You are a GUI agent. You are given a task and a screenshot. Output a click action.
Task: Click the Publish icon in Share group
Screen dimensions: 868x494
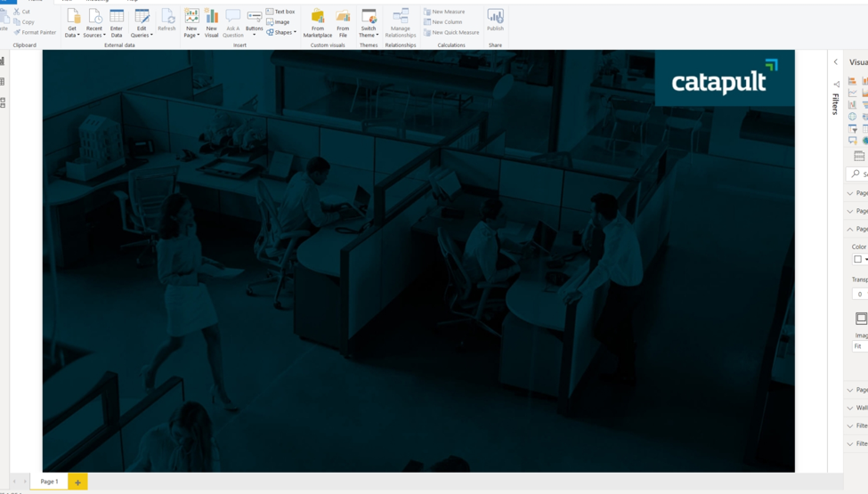[x=496, y=17]
